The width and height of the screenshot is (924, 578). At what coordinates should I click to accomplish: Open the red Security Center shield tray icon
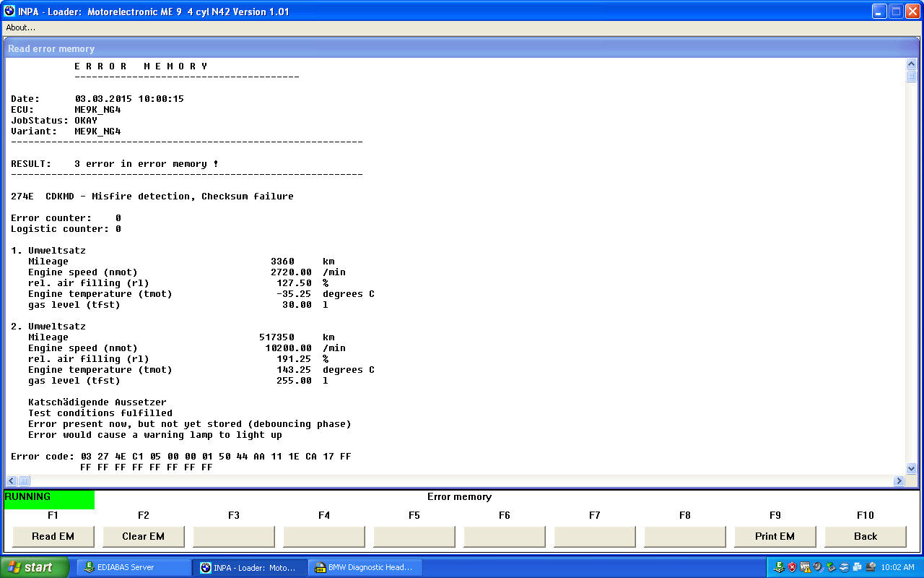click(x=792, y=567)
